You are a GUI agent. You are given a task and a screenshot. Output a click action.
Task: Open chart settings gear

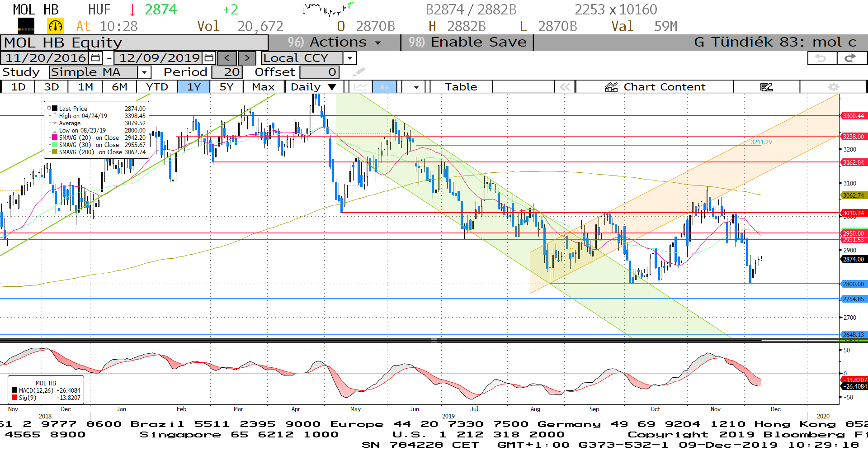pos(834,87)
